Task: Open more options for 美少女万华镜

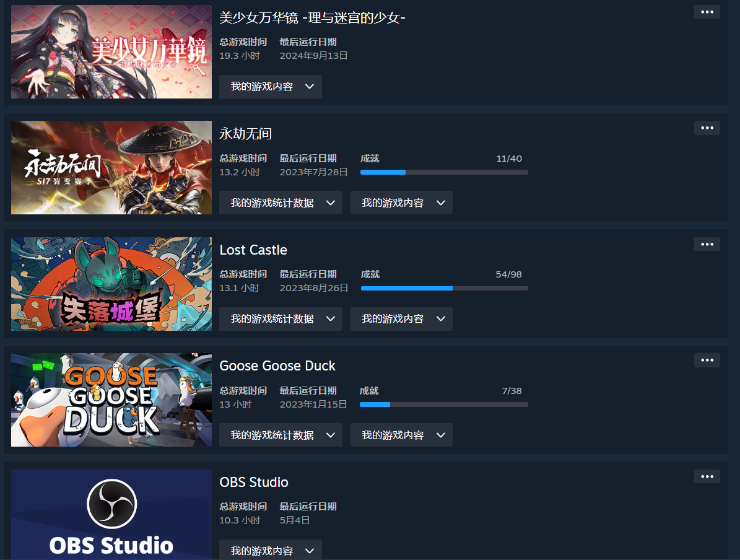Action: pyautogui.click(x=707, y=12)
